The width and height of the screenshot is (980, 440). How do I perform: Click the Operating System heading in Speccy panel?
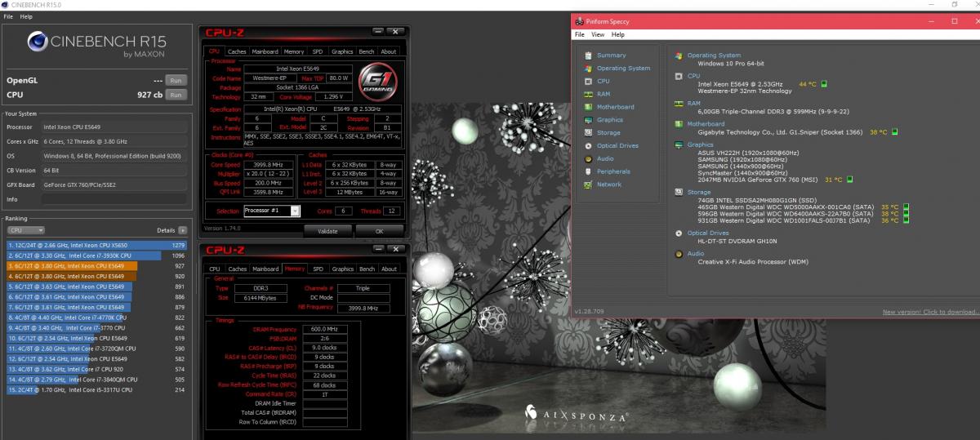pyautogui.click(x=714, y=56)
